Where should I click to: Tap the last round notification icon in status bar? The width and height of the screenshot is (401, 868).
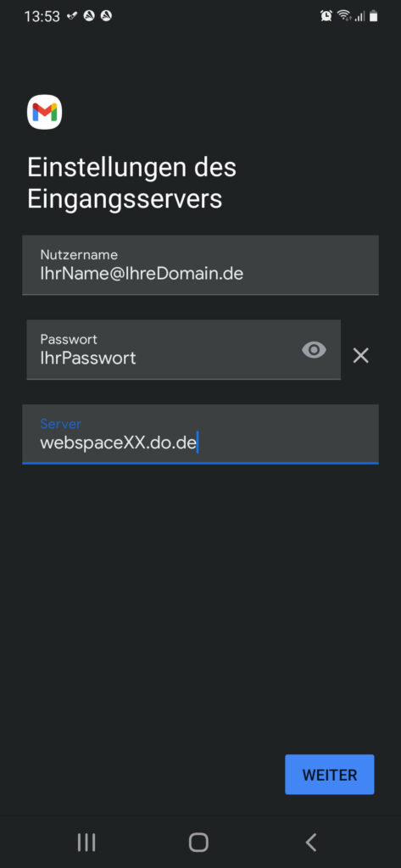(106, 16)
